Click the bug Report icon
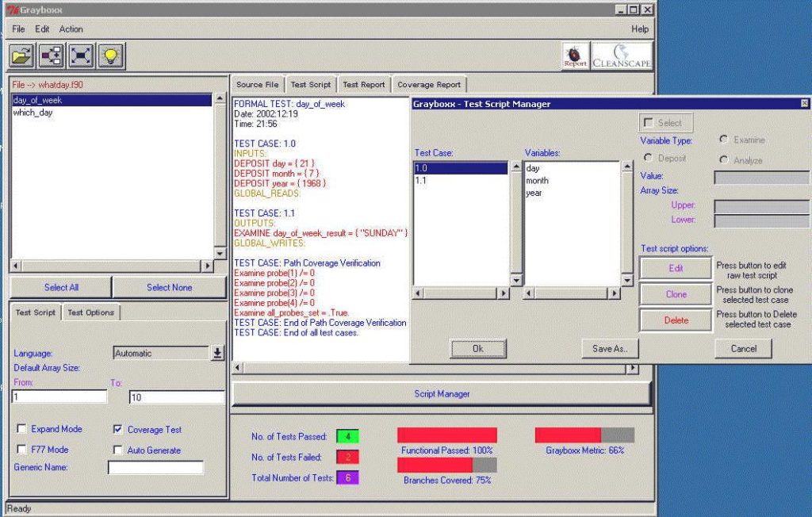Screen dimensions: 812x517 576,56
